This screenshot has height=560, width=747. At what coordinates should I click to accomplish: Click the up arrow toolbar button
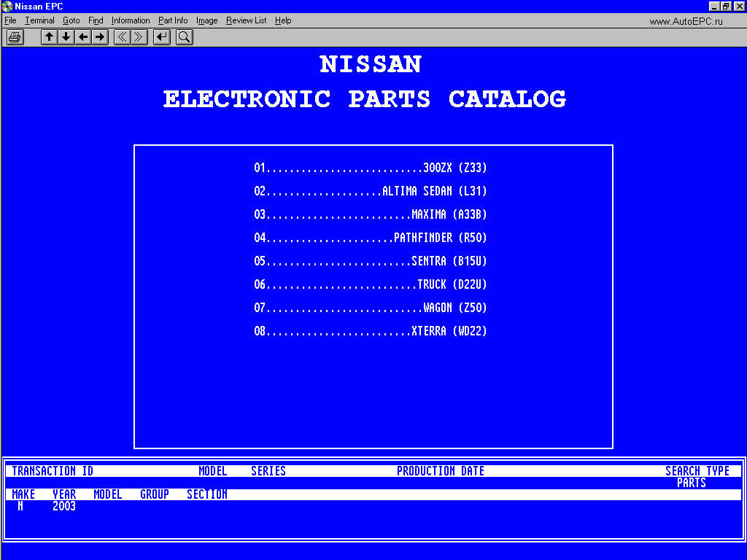pyautogui.click(x=49, y=37)
